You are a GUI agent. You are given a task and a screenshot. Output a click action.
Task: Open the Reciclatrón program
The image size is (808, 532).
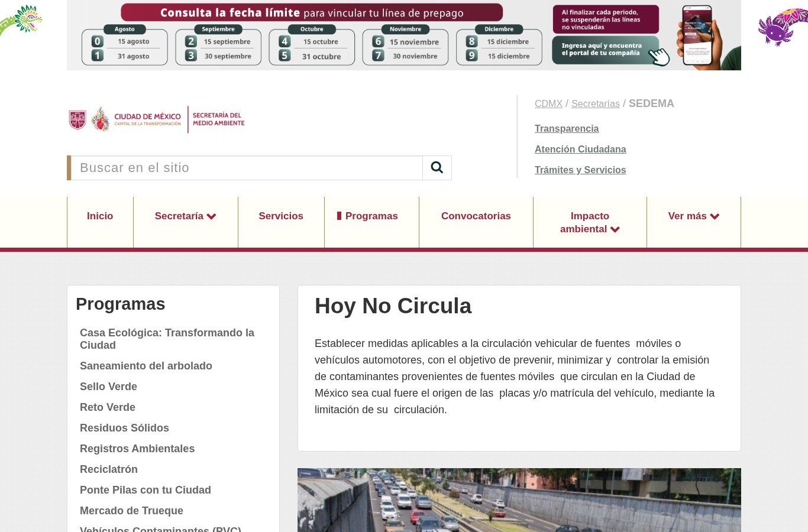(109, 469)
